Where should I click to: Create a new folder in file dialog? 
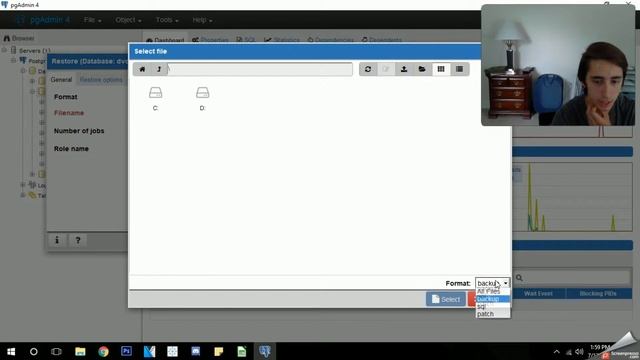coord(422,69)
